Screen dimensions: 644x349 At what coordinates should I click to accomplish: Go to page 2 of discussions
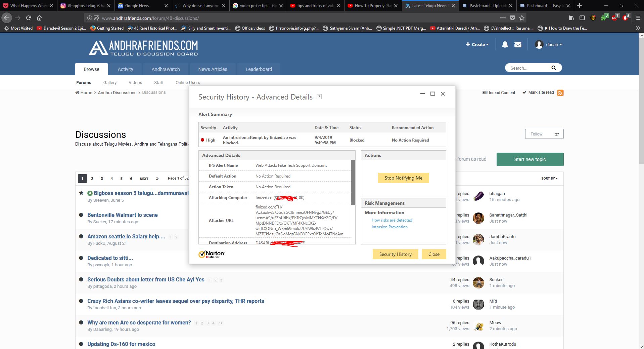pos(92,179)
